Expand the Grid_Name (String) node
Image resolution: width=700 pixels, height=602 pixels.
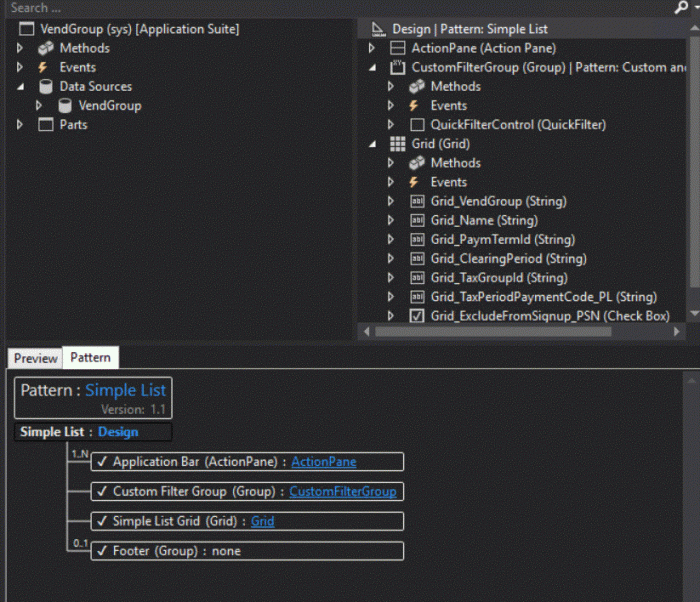click(391, 220)
